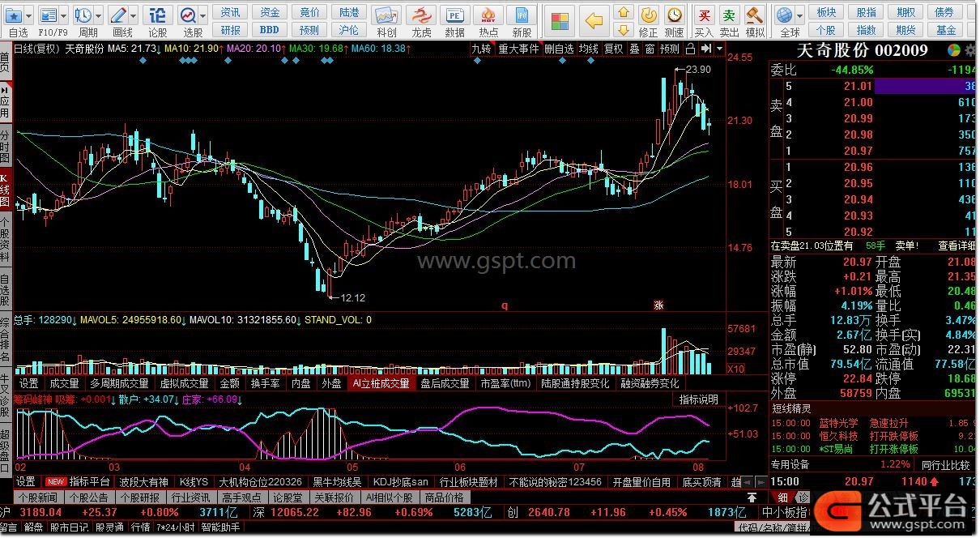980x538 pixels.
Task: Click the 智能助手 smart assistant status item
Action: pos(220,527)
